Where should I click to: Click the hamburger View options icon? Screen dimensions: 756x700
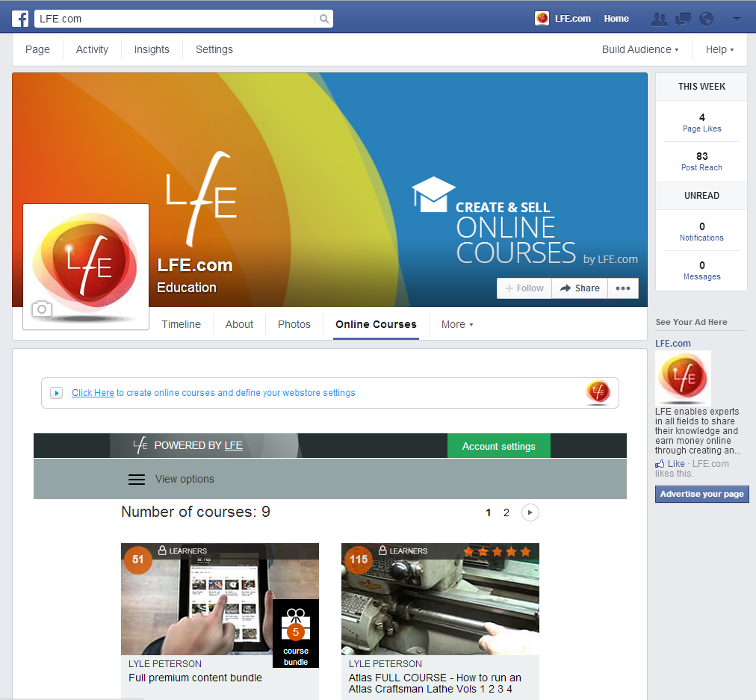(137, 479)
